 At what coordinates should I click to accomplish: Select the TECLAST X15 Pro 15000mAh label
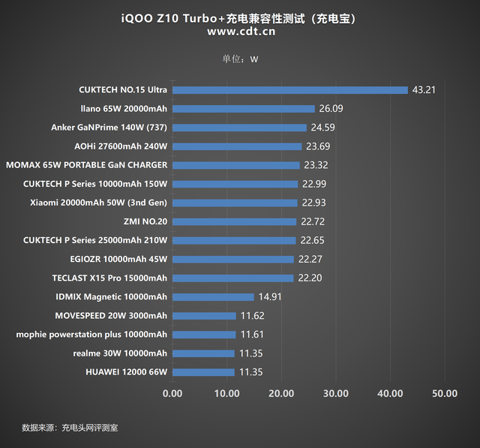pyautogui.click(x=110, y=278)
